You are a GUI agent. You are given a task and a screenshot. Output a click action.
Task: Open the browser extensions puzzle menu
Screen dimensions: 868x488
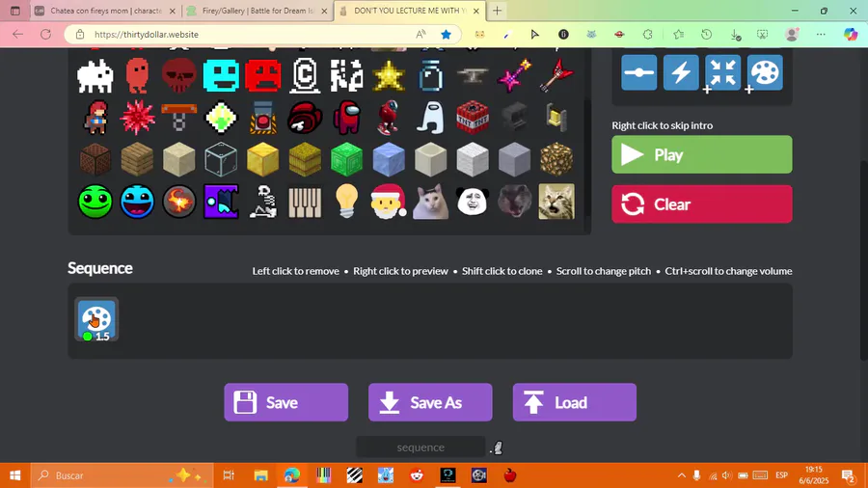[648, 35]
